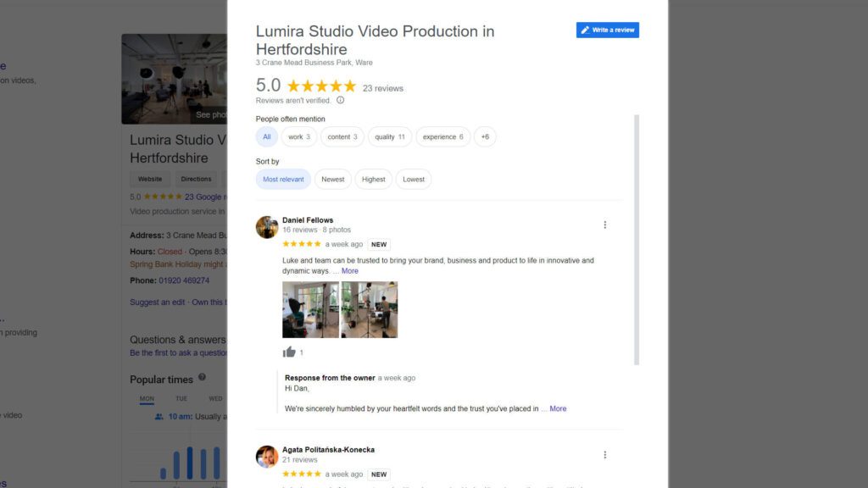Like Daniel Fellows review with thumbs up
This screenshot has width=868, height=488.
pyautogui.click(x=289, y=352)
